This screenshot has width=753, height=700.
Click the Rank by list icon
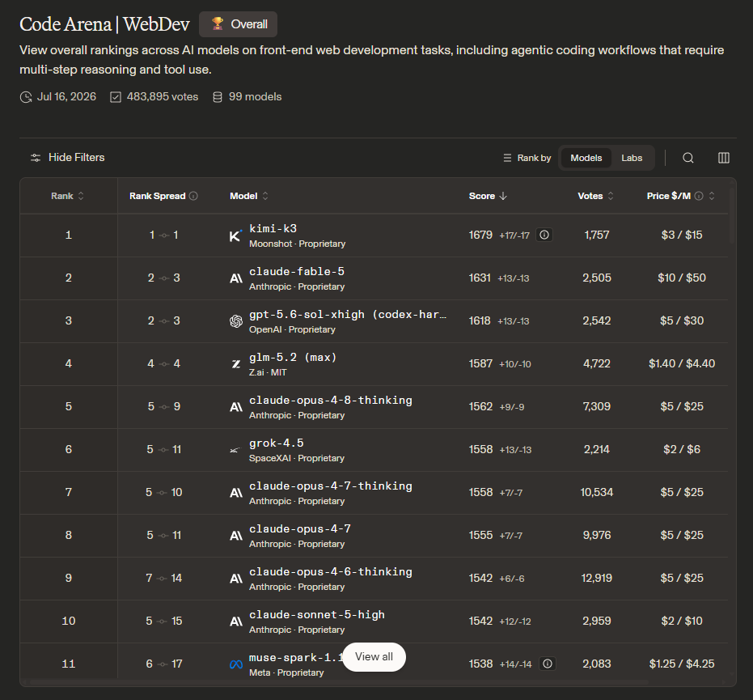tap(507, 158)
